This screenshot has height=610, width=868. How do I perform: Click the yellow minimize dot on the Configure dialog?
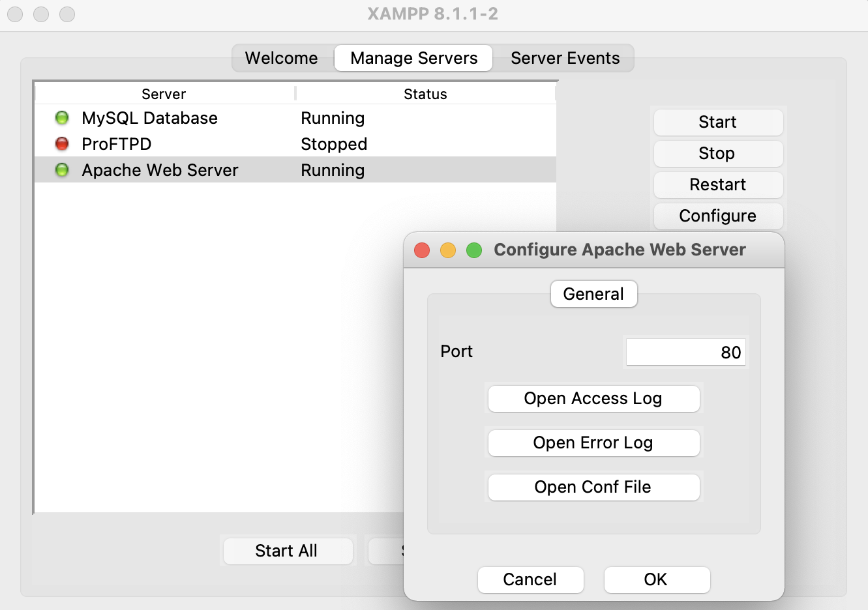pyautogui.click(x=448, y=250)
